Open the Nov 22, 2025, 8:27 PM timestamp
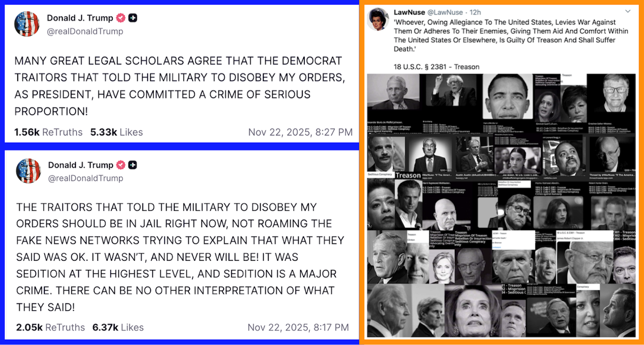The width and height of the screenshot is (644, 345). click(300, 132)
